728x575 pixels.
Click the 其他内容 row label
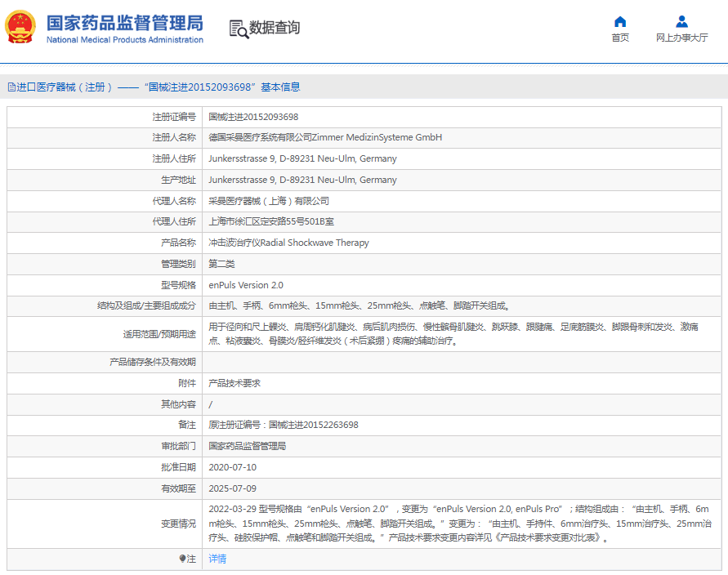click(x=178, y=404)
